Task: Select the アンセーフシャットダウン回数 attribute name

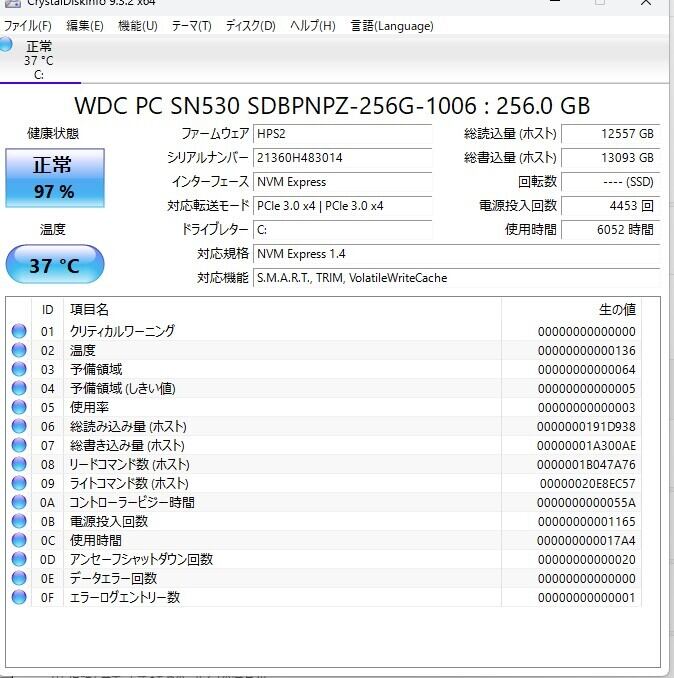Action: [141, 560]
